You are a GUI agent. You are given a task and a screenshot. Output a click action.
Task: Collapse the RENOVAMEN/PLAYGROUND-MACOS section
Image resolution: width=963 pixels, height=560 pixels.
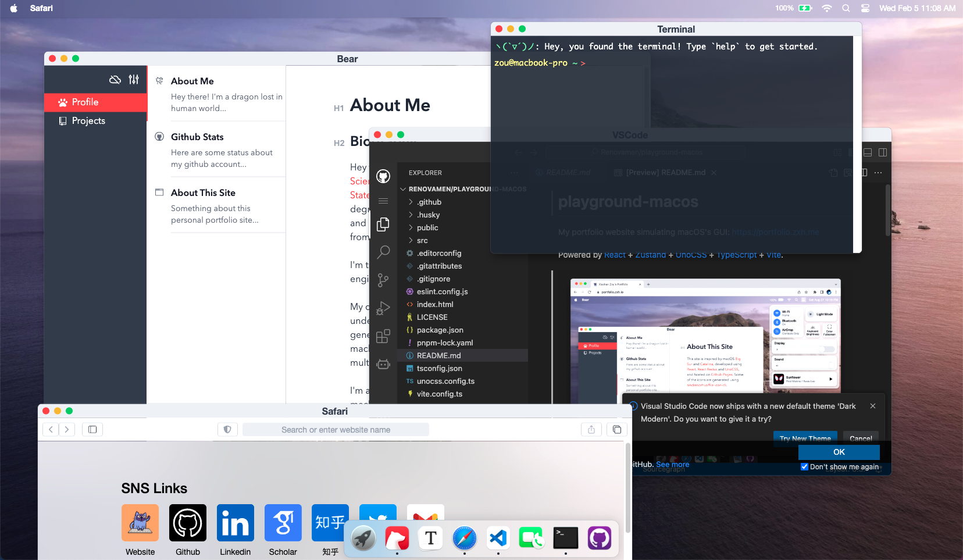pos(462,189)
